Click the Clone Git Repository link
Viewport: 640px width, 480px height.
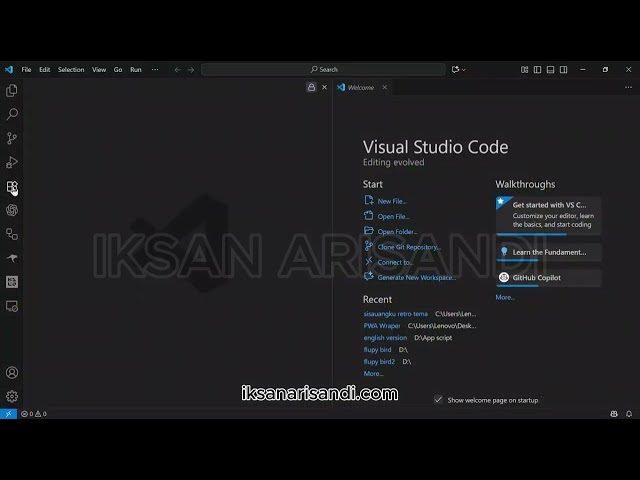408,247
